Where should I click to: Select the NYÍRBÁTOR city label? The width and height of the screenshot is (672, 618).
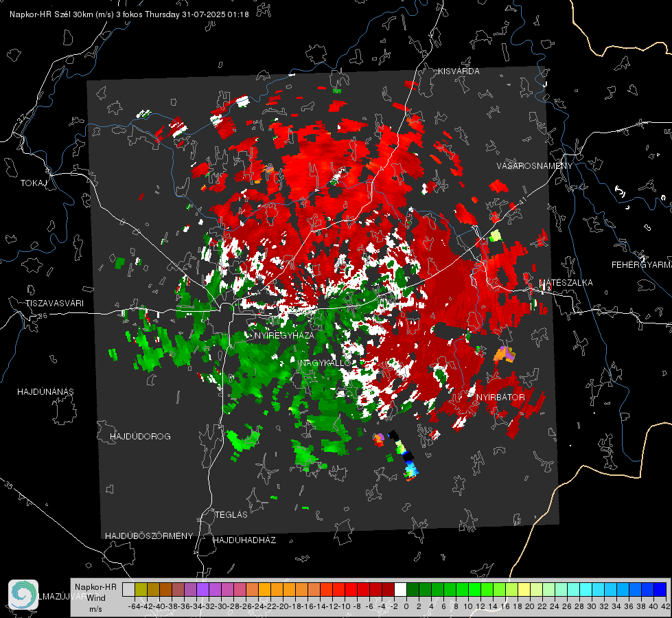pos(500,398)
